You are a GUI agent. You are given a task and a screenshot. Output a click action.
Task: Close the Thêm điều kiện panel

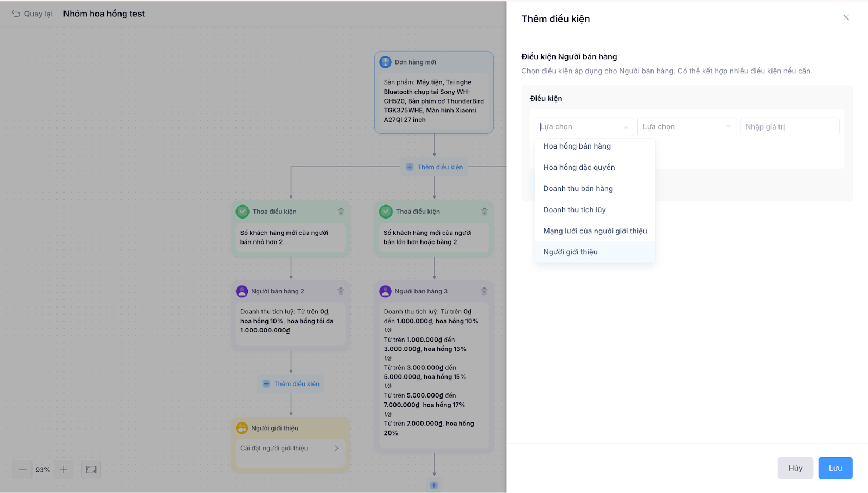(x=846, y=18)
